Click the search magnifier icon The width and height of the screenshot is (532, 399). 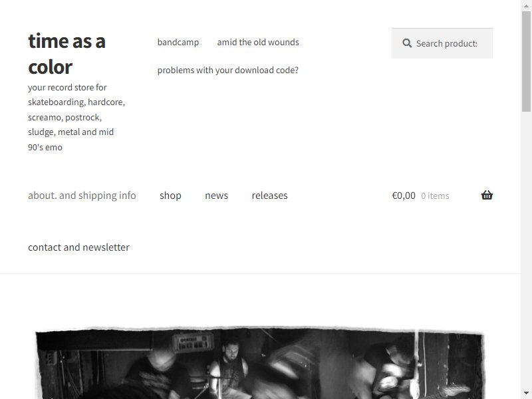click(x=407, y=43)
